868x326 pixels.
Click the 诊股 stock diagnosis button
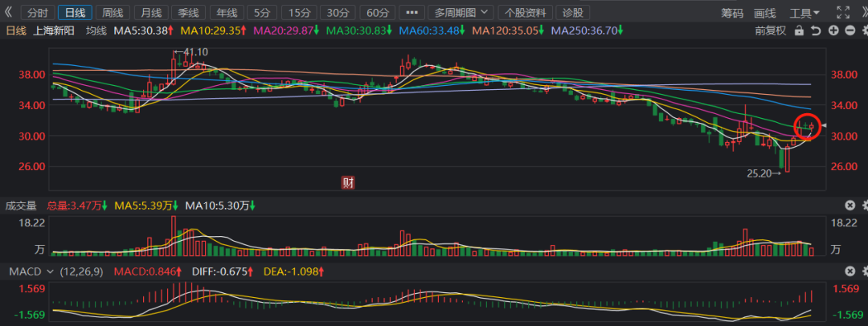pyautogui.click(x=573, y=13)
